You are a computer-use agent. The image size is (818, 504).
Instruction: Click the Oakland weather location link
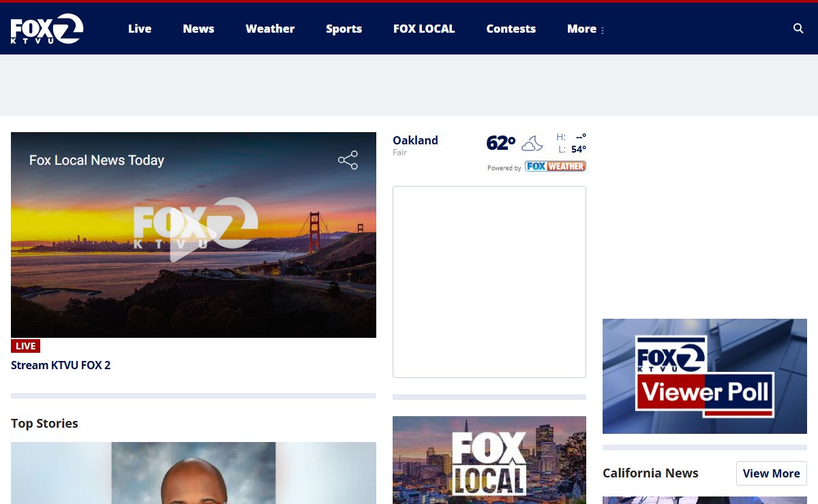click(x=415, y=140)
